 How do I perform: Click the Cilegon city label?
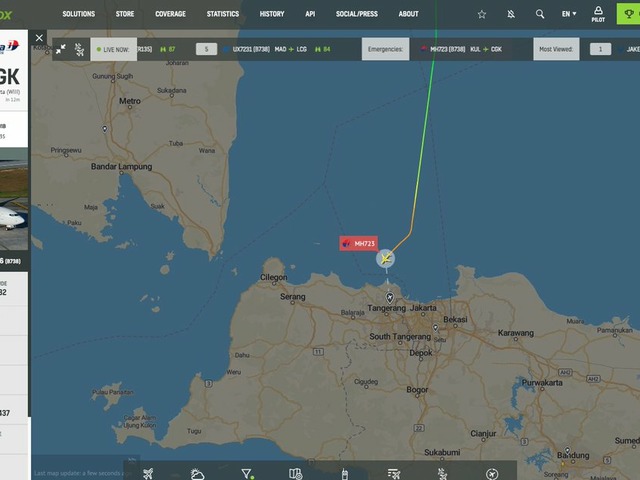273,278
